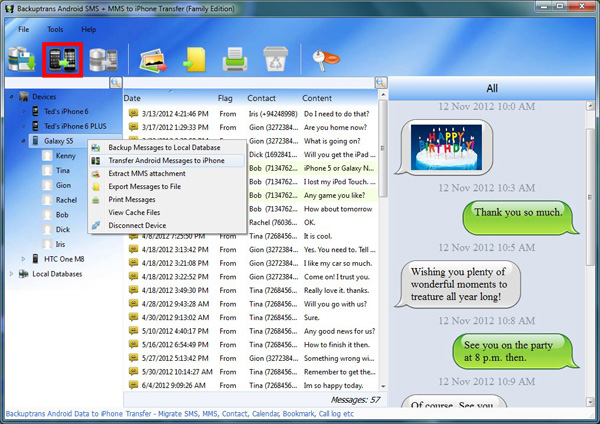Select contact Iris in tree
Image resolution: width=600 pixels, height=424 pixels.
coord(60,244)
